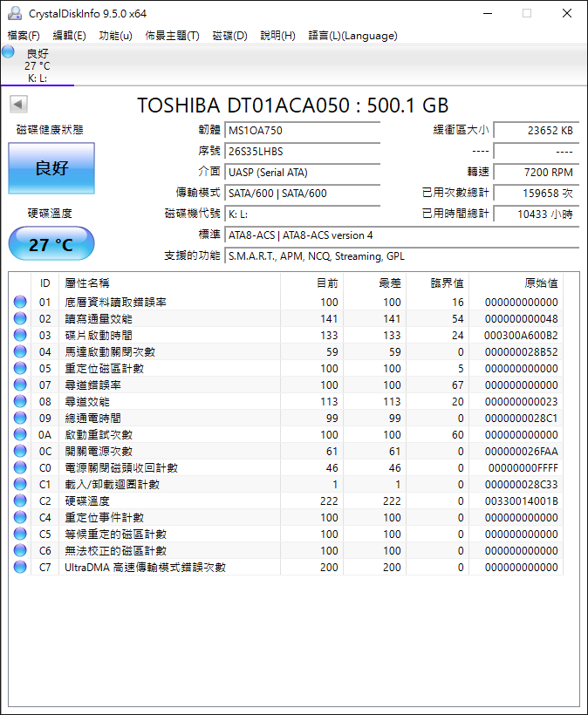This screenshot has height=715, width=588.
Task: Click the status orb for attribute C2
Action: (x=20, y=500)
